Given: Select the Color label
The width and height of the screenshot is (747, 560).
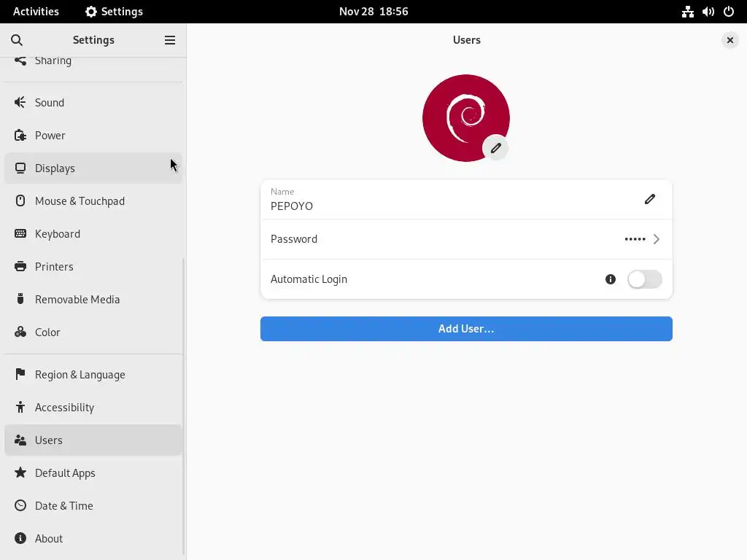Looking at the screenshot, I should click(x=47, y=332).
